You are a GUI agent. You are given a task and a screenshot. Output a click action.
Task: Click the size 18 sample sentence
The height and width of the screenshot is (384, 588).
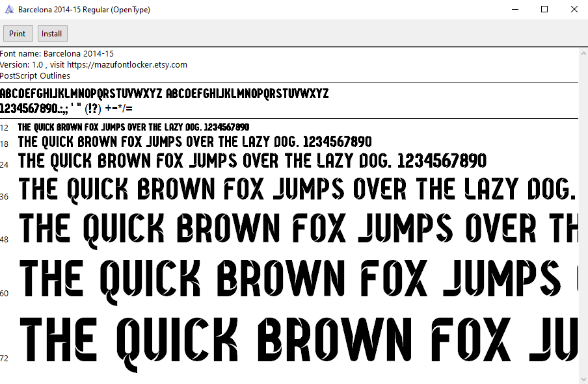(195, 142)
